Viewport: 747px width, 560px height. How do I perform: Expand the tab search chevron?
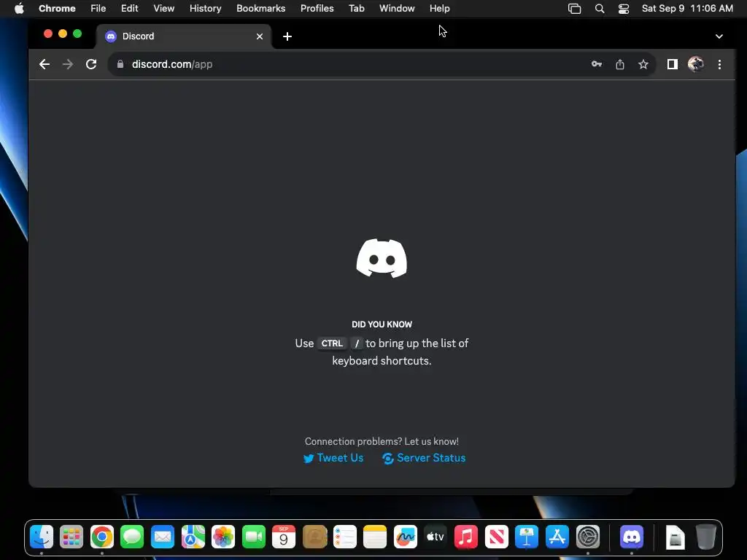[719, 36]
